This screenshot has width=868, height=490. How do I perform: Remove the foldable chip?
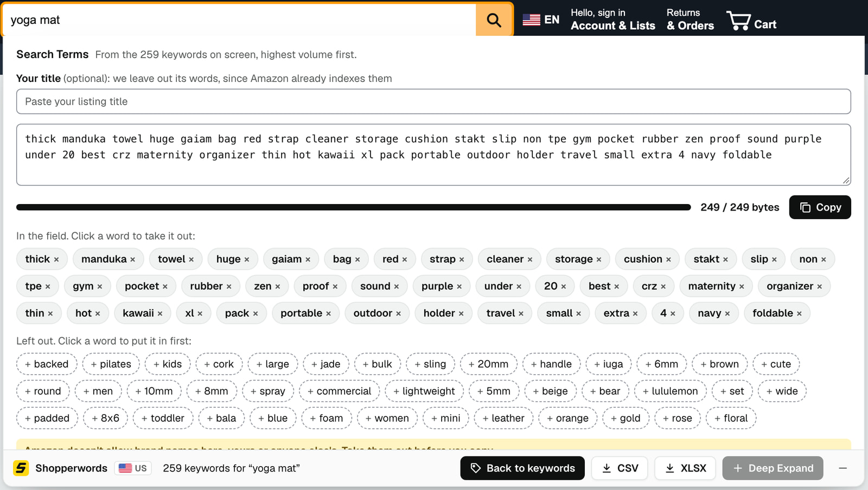[x=777, y=313]
